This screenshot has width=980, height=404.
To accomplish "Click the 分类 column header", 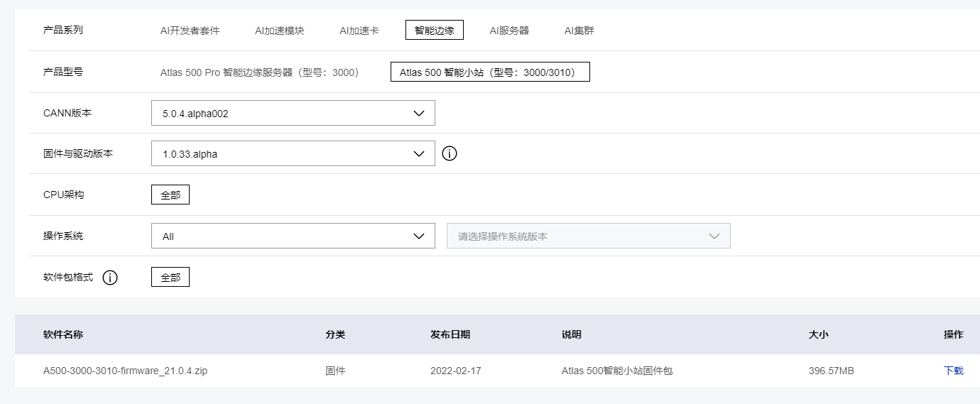I will (x=335, y=334).
